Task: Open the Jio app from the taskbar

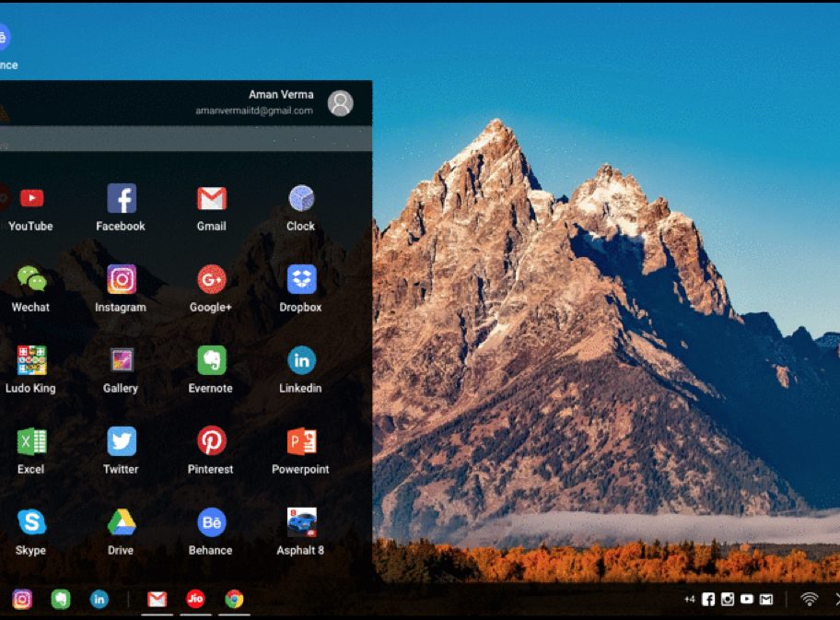Action: [195, 599]
